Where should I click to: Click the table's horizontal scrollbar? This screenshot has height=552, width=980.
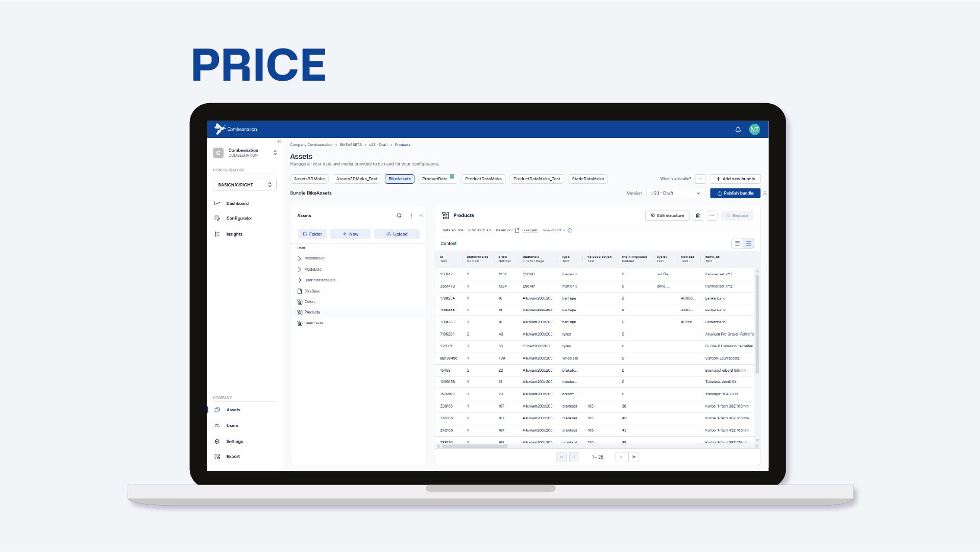click(475, 446)
